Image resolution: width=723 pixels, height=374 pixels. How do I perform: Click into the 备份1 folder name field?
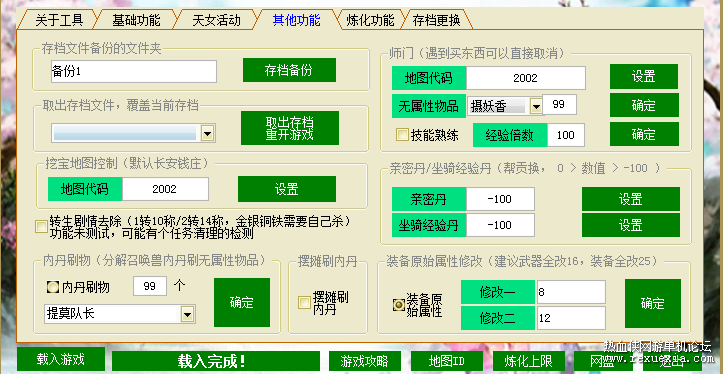point(134,71)
